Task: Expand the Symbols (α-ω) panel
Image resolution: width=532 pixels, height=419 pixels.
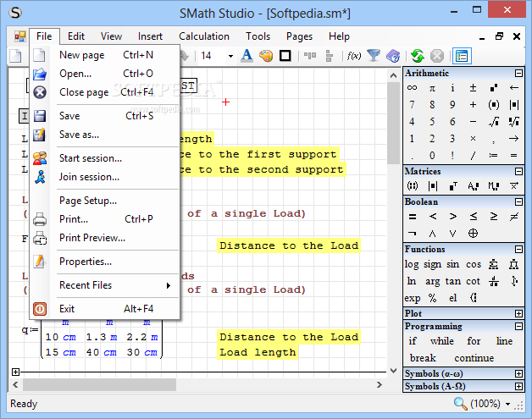Action: click(518, 373)
